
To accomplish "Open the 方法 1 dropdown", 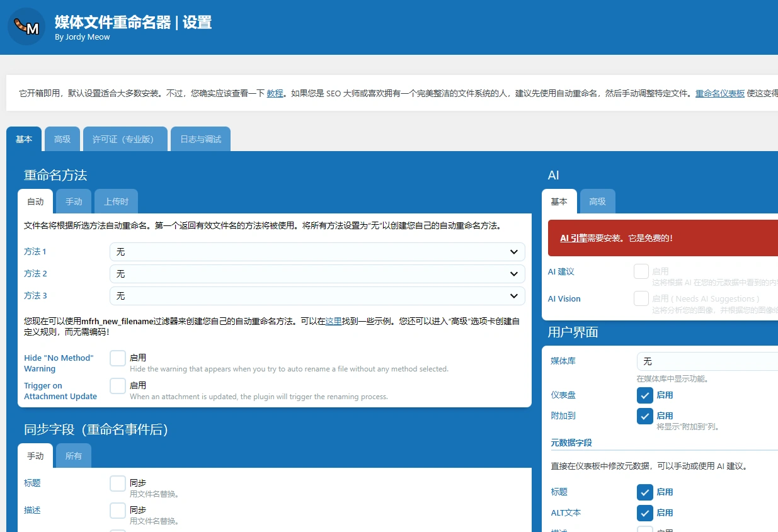I will click(317, 251).
